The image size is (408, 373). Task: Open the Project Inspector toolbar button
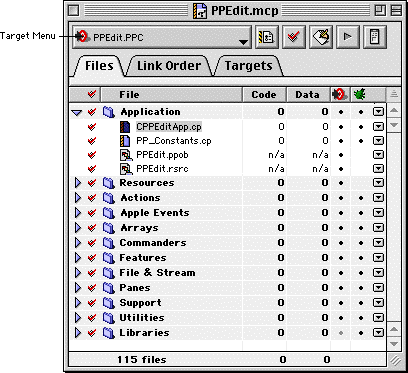point(375,37)
